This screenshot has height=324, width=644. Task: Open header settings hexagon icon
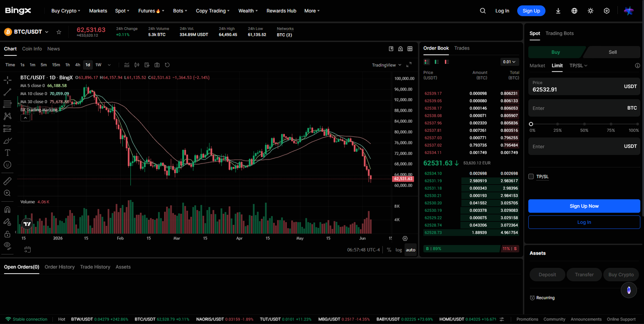pos(606,11)
